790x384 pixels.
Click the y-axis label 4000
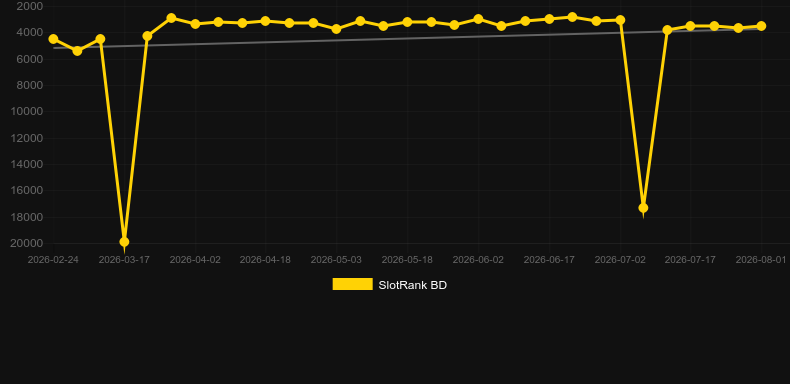pos(30,33)
